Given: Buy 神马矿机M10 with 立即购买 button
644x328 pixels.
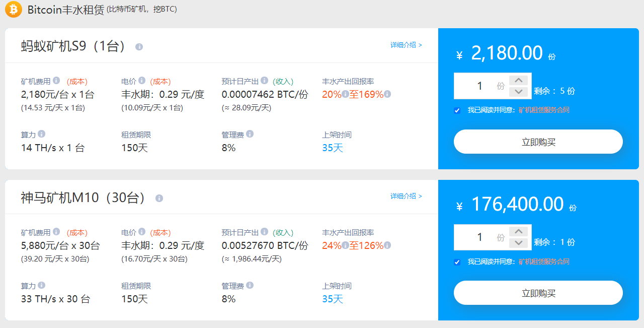Looking at the screenshot, I should 538,293.
